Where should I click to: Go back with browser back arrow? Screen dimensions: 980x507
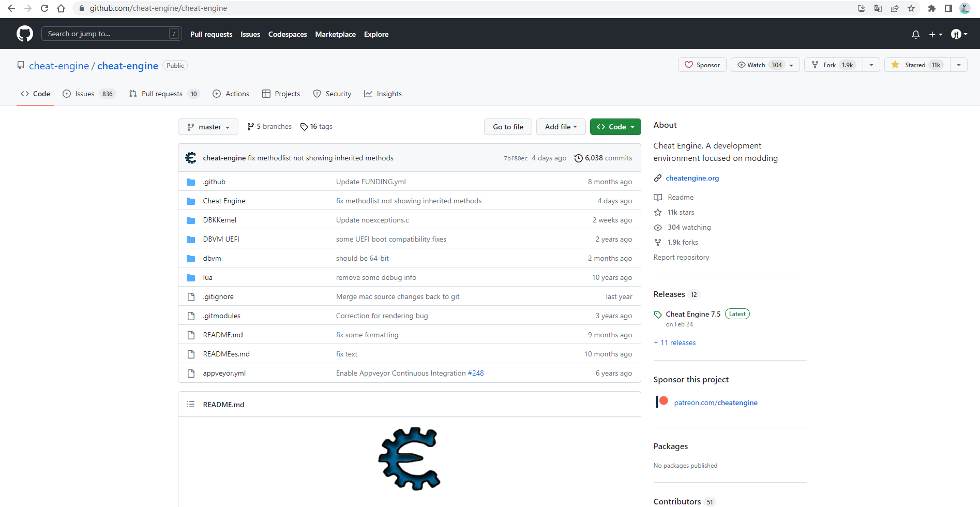click(x=11, y=8)
